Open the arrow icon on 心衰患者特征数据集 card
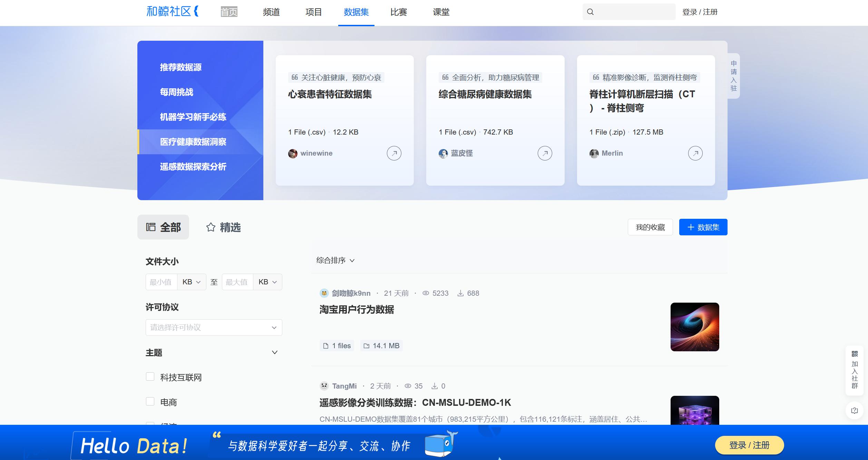868x460 pixels. tap(394, 153)
